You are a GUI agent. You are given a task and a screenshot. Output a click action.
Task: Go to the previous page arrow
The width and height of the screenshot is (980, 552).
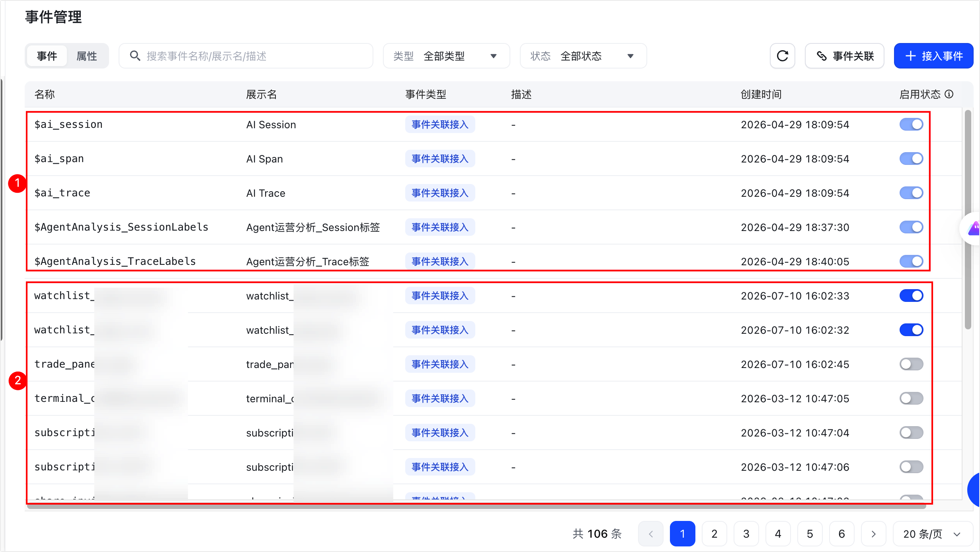pos(650,534)
